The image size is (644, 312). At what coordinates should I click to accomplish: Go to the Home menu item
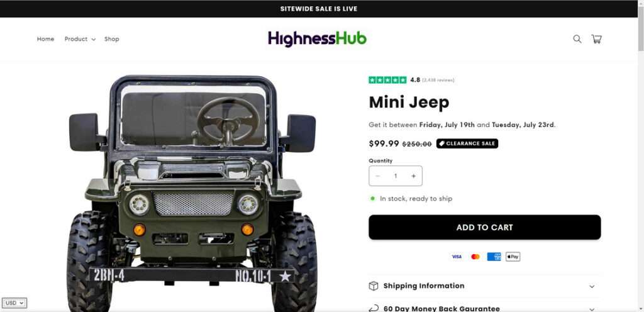coord(45,39)
